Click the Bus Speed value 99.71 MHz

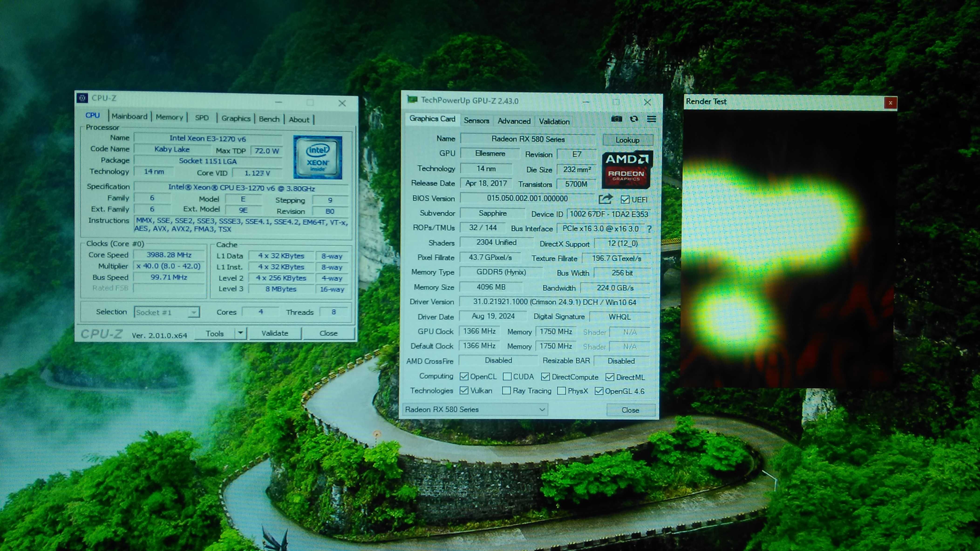169,277
